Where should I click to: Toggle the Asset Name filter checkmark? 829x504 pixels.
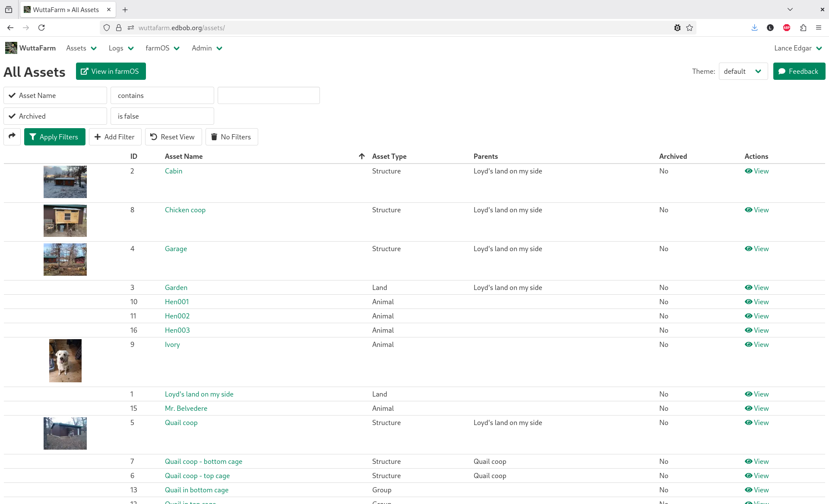(13, 95)
